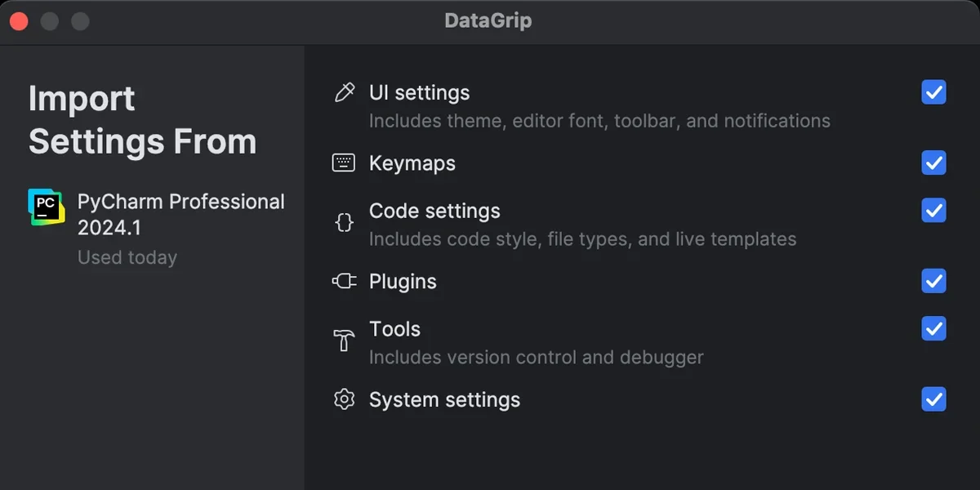The height and width of the screenshot is (490, 980).
Task: Click the hammer icon next to Tools
Action: pyautogui.click(x=344, y=340)
